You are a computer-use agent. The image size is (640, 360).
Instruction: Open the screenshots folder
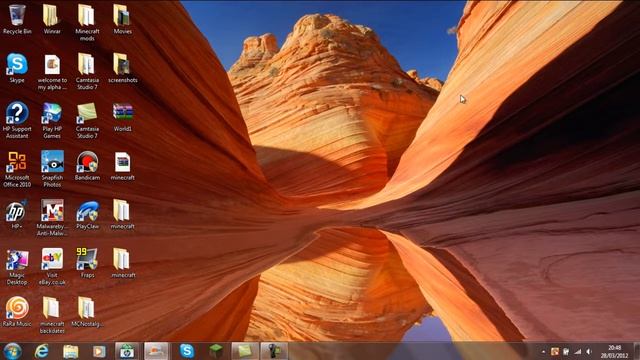[x=122, y=68]
